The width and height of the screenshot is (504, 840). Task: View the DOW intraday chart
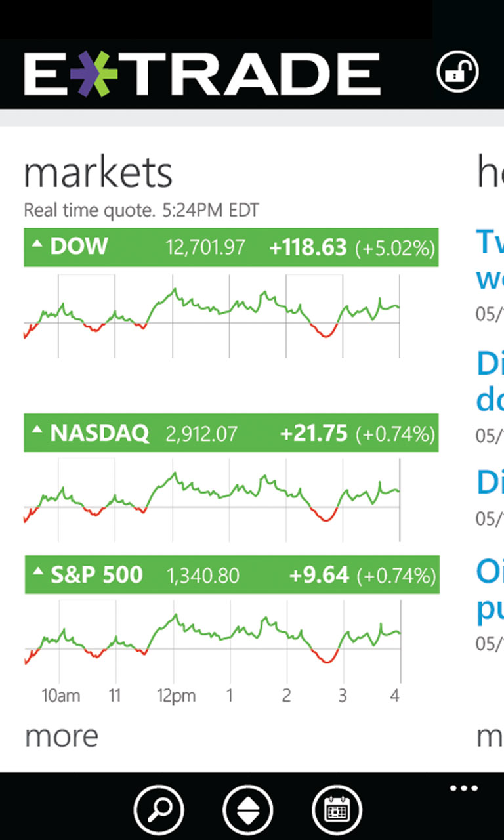pos(211,315)
